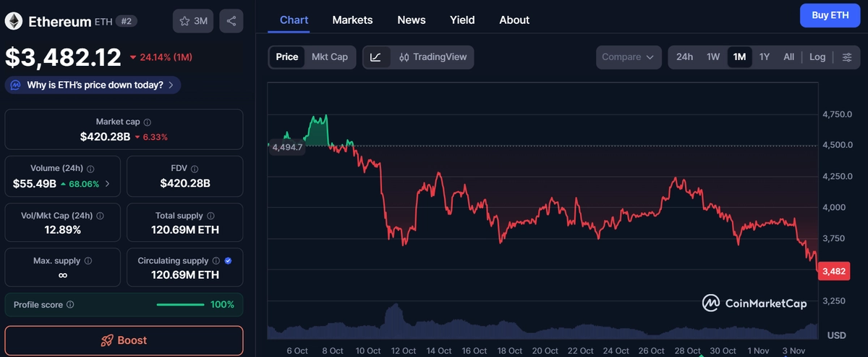Click the Boost rocket icon

click(107, 340)
